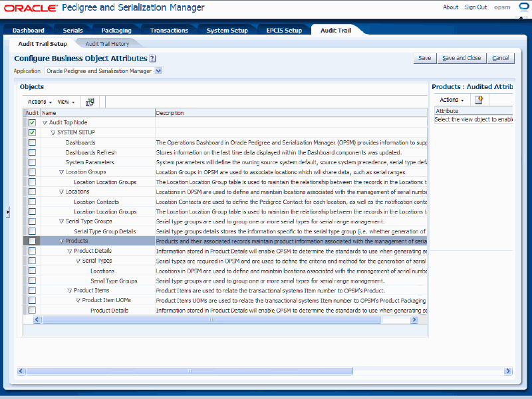Toggle Audit checkbox for Audit Top Node
The width and height of the screenshot is (532, 399).
pos(32,122)
